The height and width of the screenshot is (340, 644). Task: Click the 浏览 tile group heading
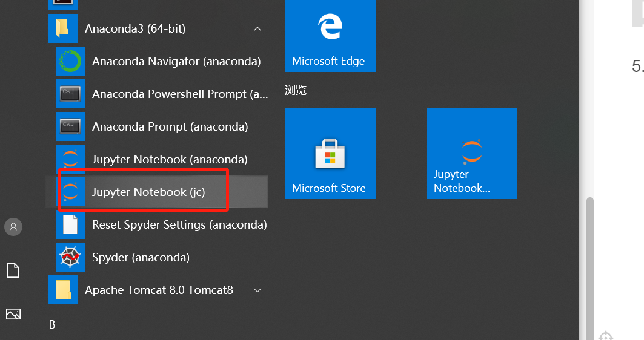coord(295,90)
